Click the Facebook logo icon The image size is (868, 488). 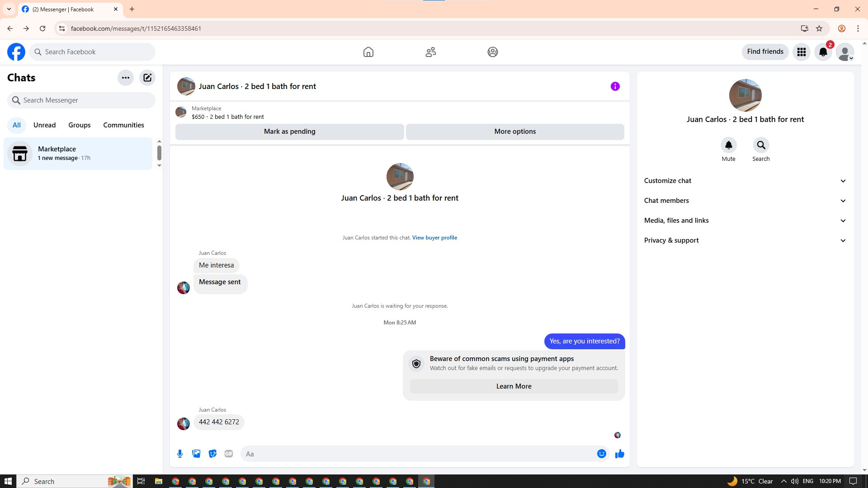click(x=16, y=52)
